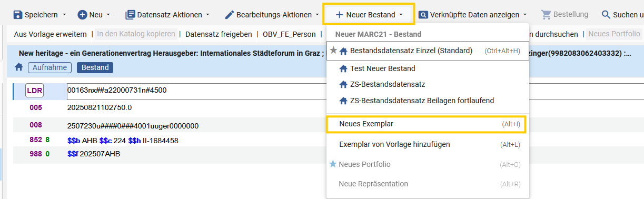
Task: Click Aus Vorlage erweitern shortcut
Action: (x=50, y=34)
